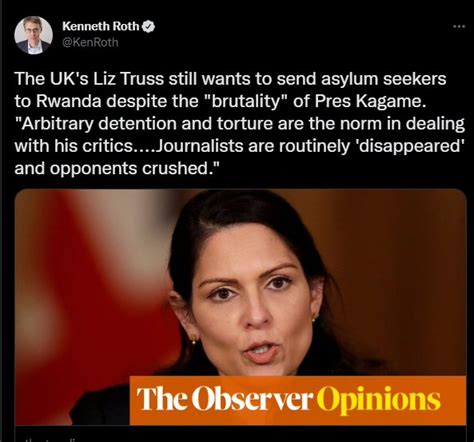This screenshot has width=474, height=442.
Task: Click the word "Rwanda" in the tweet
Action: pos(68,101)
